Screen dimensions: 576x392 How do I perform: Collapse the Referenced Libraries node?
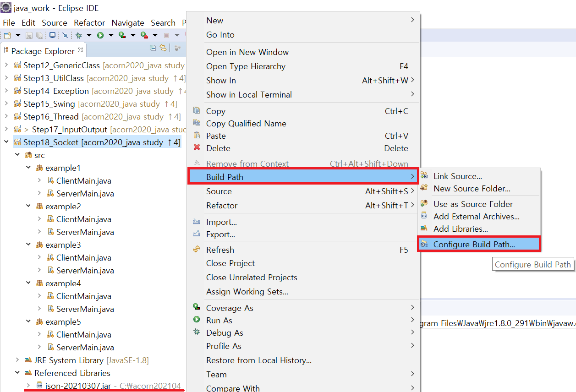pyautogui.click(x=17, y=373)
